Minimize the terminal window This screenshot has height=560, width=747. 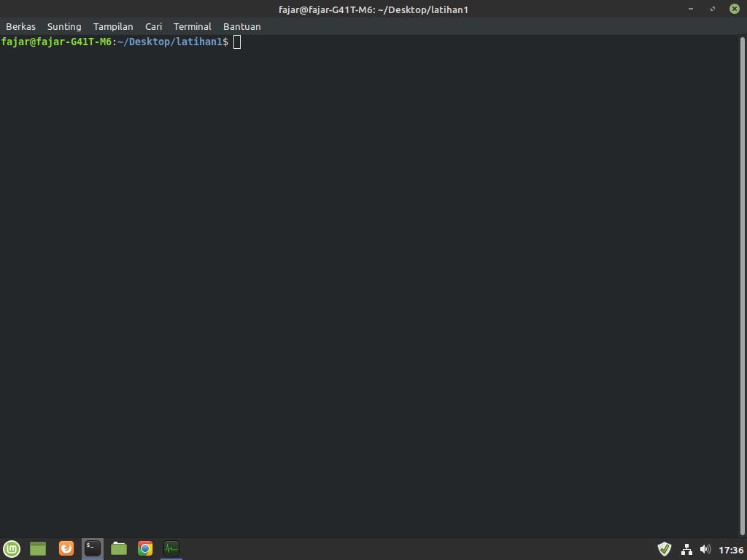[x=690, y=9]
